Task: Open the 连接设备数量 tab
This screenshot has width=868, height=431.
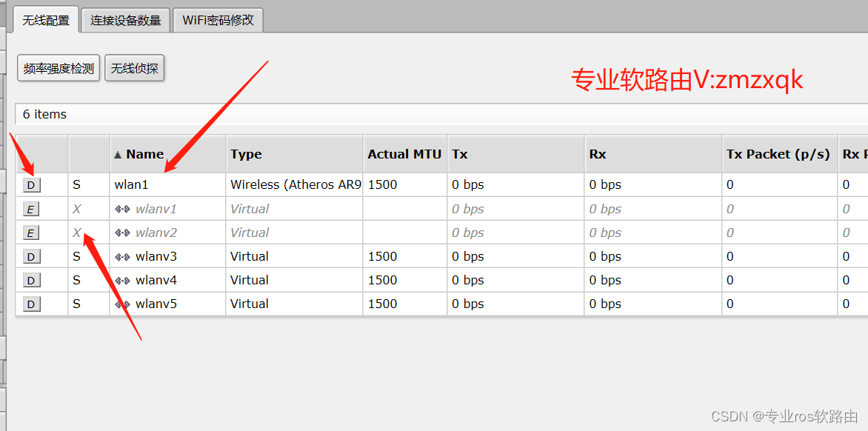Action: point(126,21)
